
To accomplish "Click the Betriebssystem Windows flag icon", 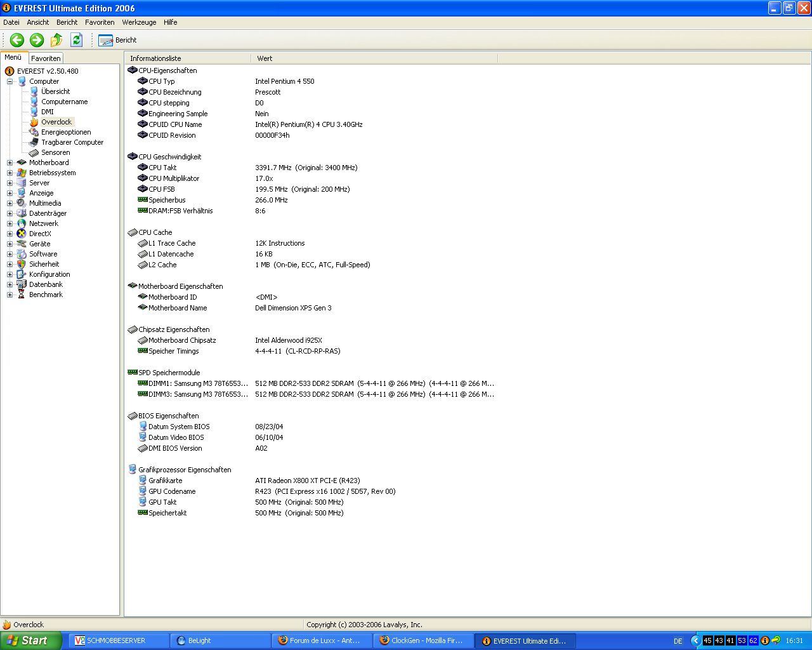I will (x=22, y=173).
